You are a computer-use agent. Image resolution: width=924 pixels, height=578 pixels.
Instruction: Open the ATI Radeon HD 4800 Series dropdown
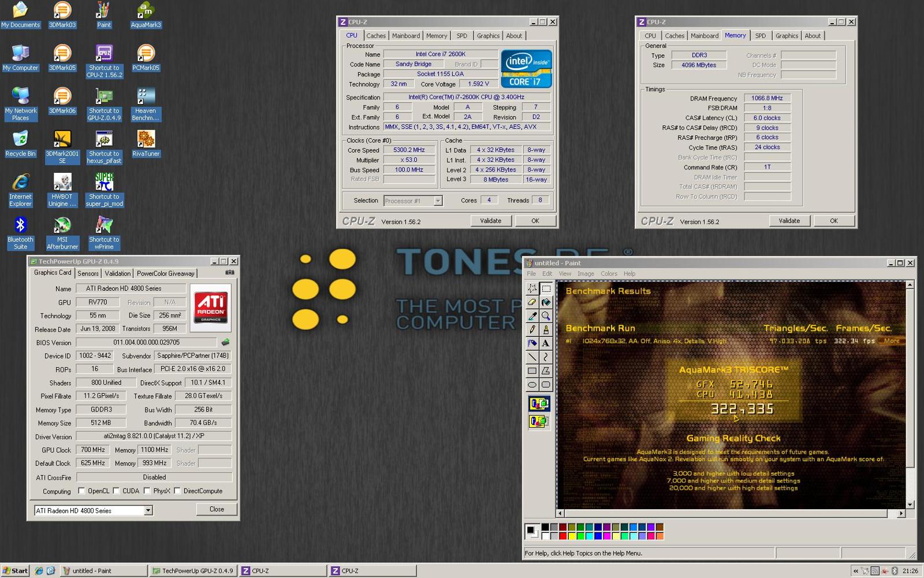[148, 510]
